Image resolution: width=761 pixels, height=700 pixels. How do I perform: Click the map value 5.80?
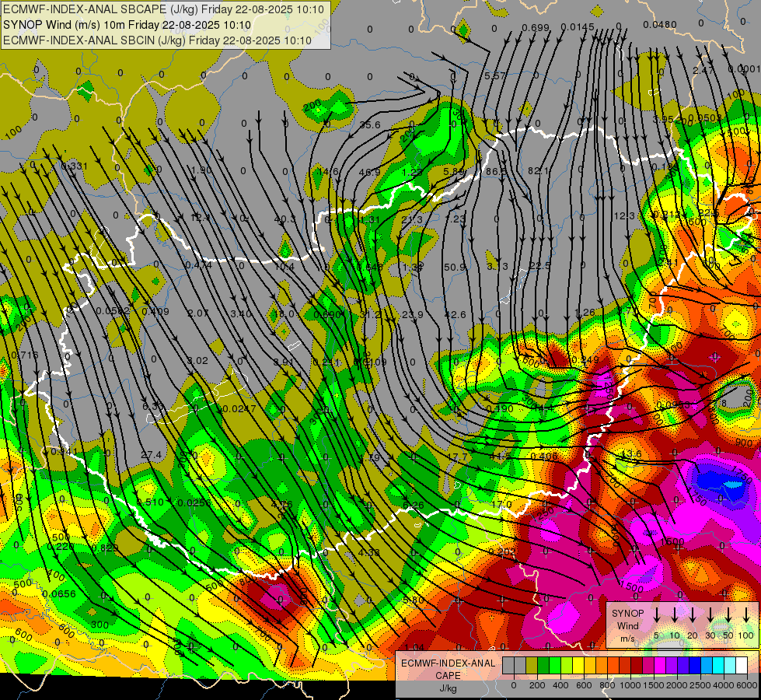click(413, 600)
